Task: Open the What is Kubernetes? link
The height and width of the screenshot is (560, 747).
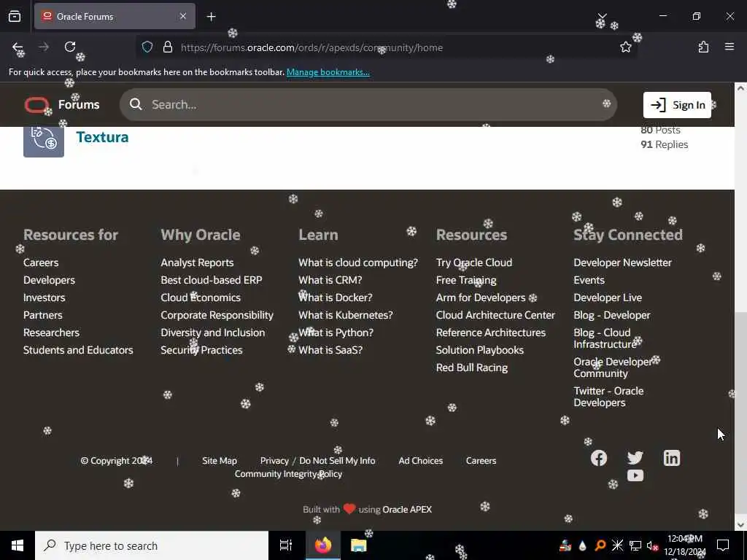Action: tap(346, 315)
